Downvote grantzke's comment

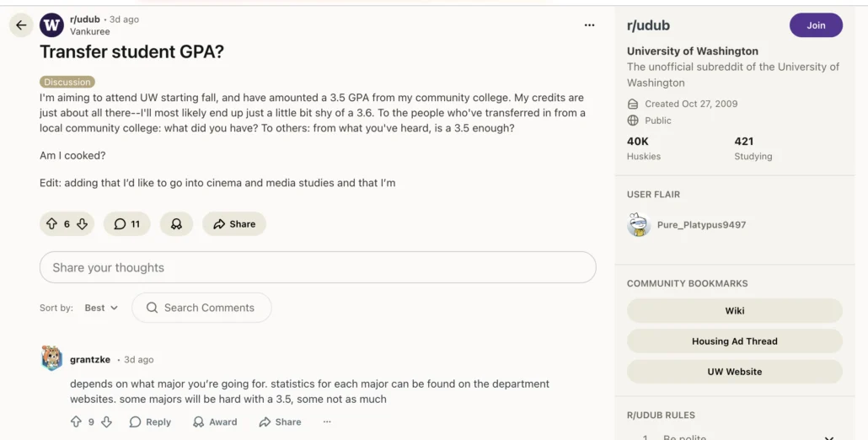pyautogui.click(x=106, y=422)
